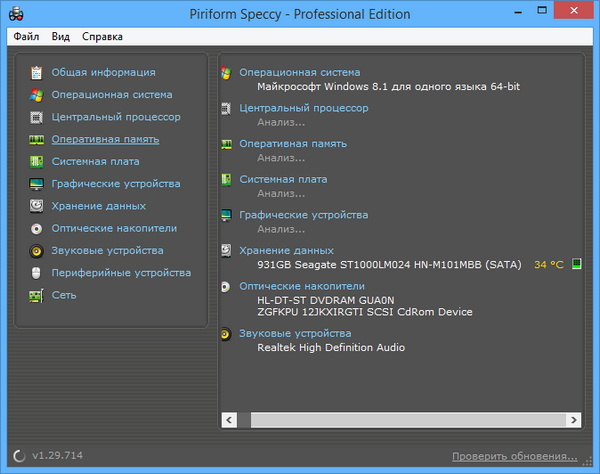This screenshot has height=474, width=600.
Task: Select Оптические накопители in the sidebar
Action: (x=113, y=228)
